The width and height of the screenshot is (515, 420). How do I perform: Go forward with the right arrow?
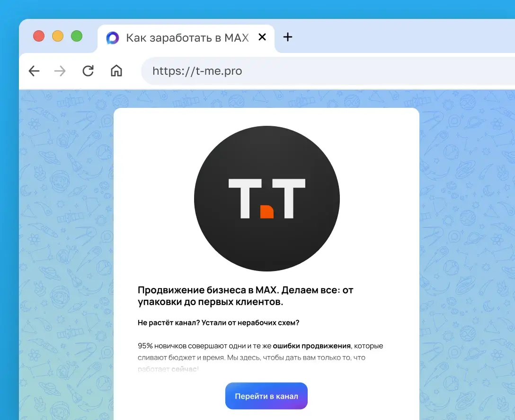click(x=60, y=71)
